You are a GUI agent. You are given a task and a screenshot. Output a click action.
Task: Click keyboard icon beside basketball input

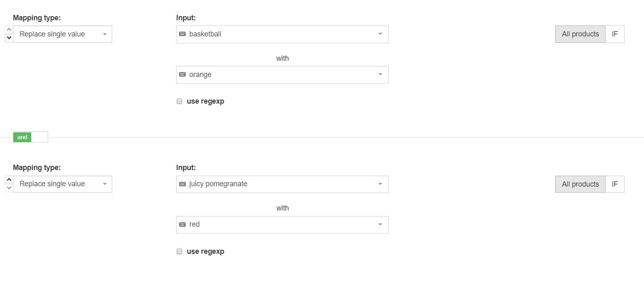point(183,34)
